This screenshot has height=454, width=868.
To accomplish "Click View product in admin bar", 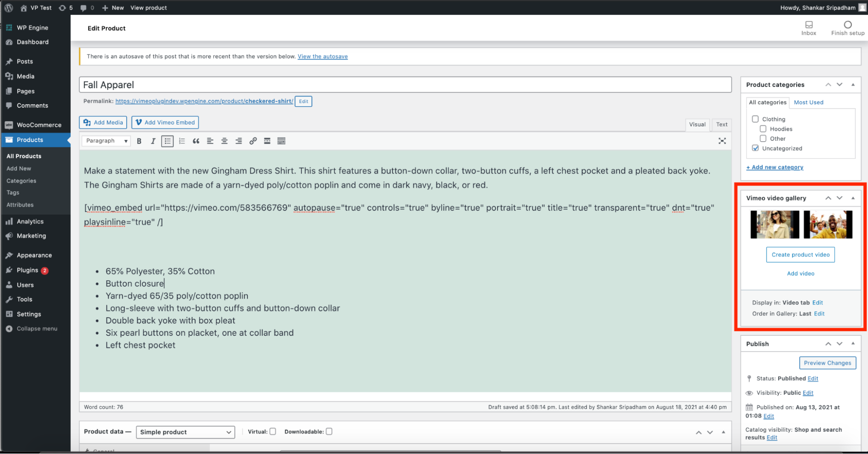I will coord(149,7).
